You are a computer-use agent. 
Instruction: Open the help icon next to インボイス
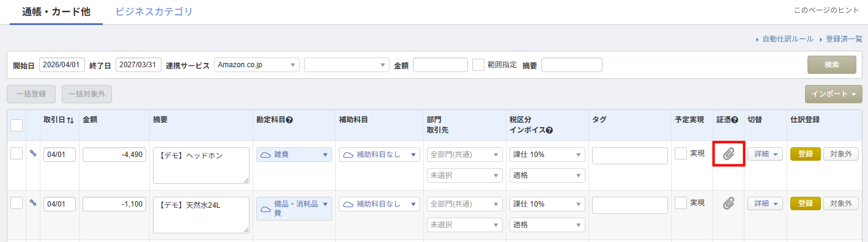(549, 130)
